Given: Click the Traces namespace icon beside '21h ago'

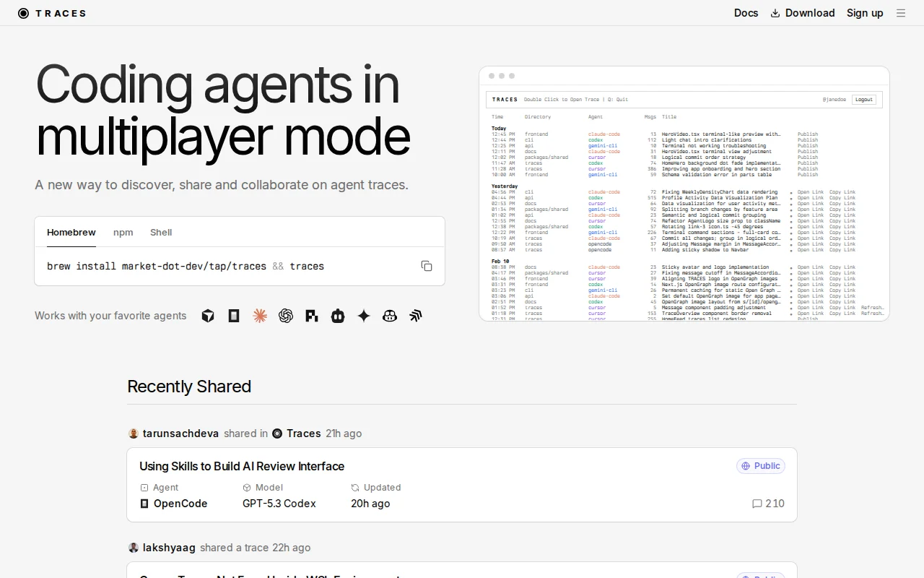Looking at the screenshot, I should point(277,433).
